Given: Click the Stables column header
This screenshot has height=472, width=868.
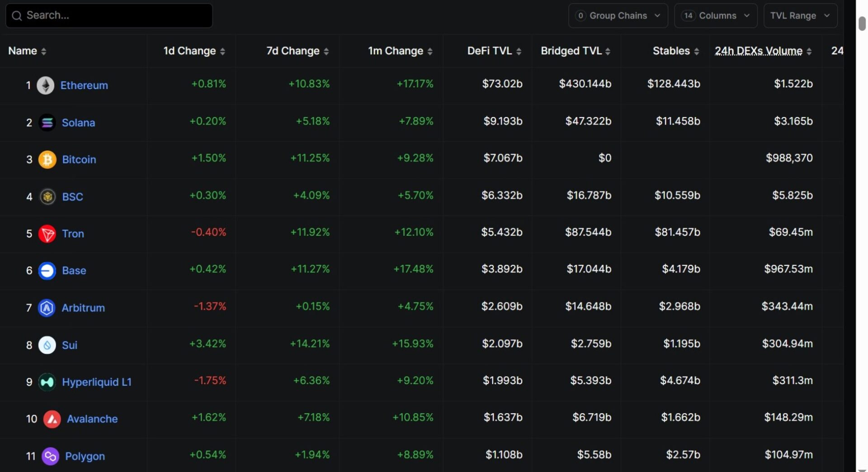Looking at the screenshot, I should (x=671, y=51).
